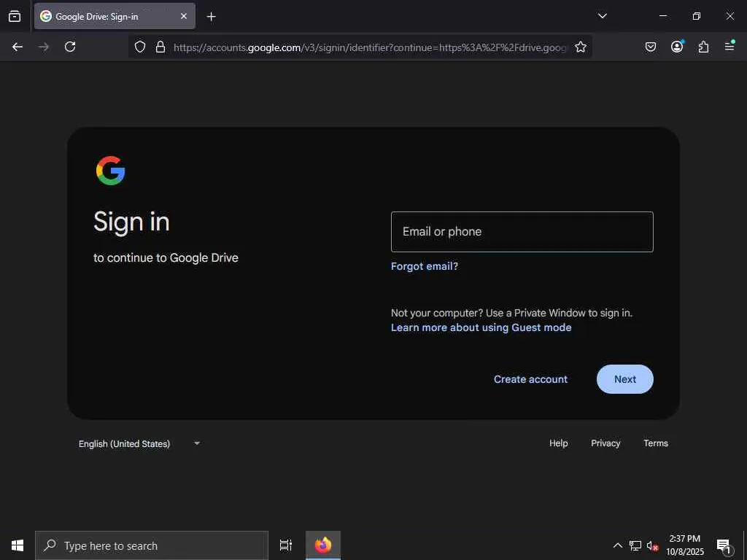Open Firefox application hamburger menu

tap(729, 47)
